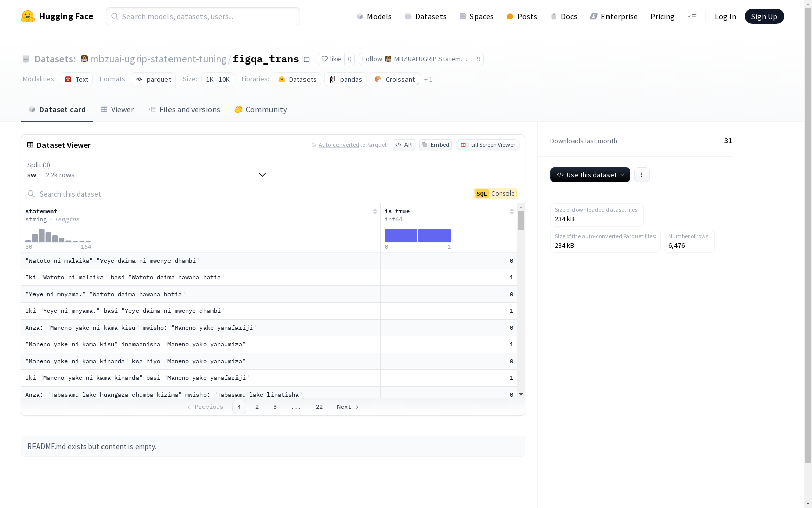Click the Embed button
The image size is (812, 508).
point(435,145)
